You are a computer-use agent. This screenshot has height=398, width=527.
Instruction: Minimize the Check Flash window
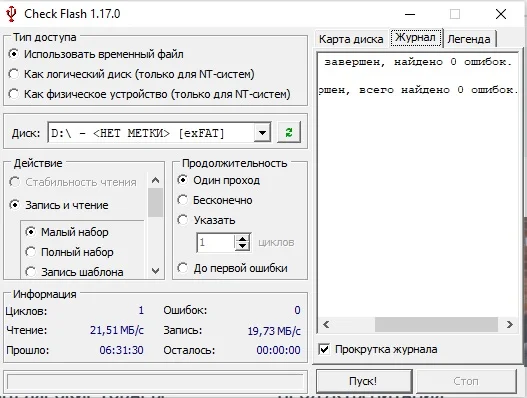[410, 14]
